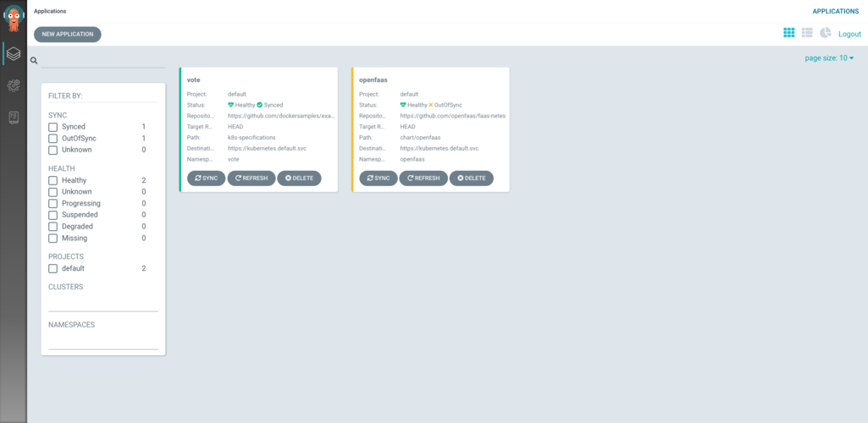Viewport: 868px width, 423px height.
Task: Click vote card HEAD target revision
Action: pyautogui.click(x=235, y=127)
